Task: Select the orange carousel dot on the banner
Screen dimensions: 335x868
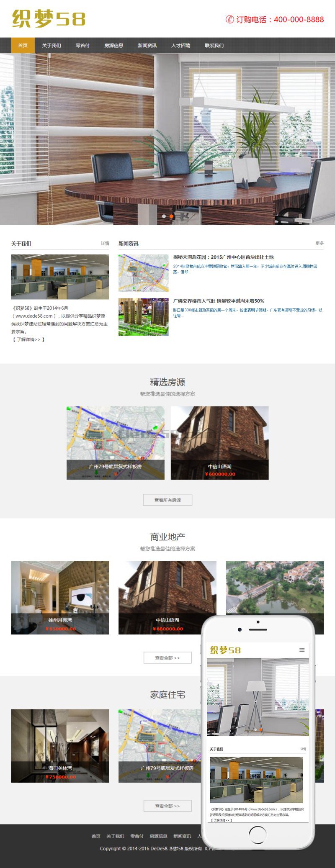Action: click(171, 216)
